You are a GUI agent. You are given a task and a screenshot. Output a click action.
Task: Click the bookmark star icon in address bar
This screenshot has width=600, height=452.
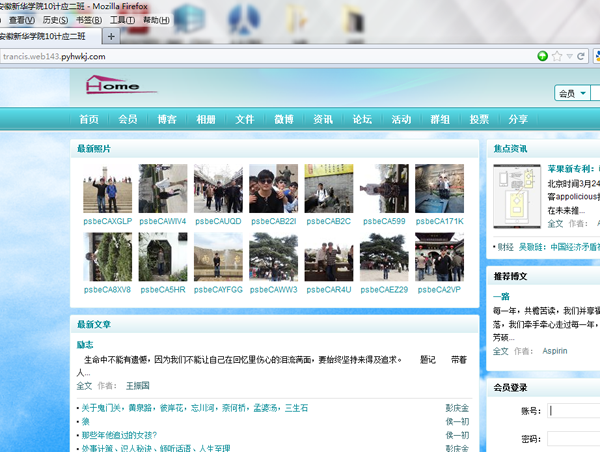point(557,56)
